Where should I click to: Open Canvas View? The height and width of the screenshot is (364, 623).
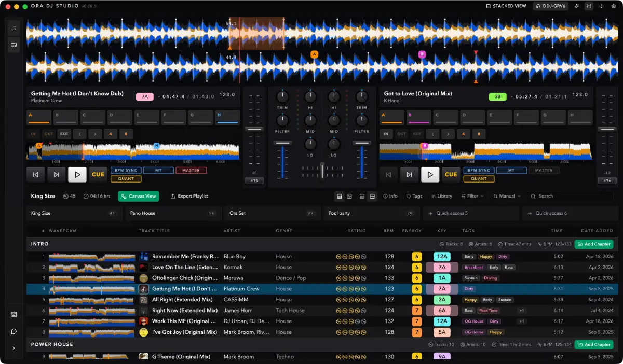click(x=139, y=196)
